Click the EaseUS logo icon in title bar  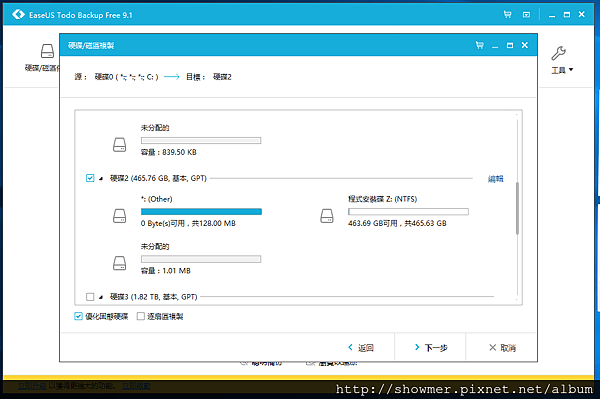point(18,15)
